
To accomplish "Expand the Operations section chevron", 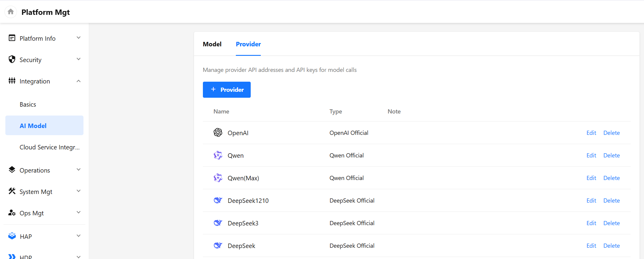I will tap(78, 170).
